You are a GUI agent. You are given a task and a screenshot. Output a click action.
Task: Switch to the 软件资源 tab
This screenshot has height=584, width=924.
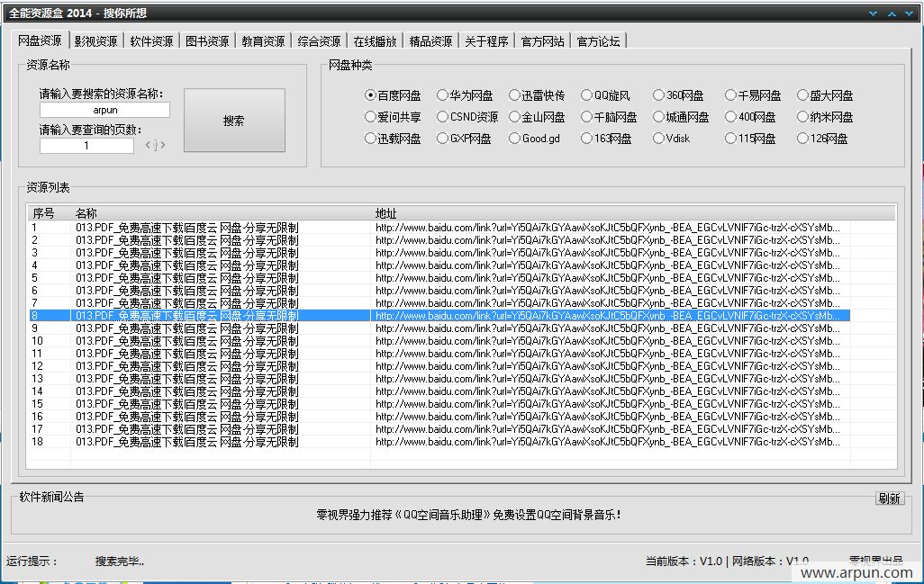(151, 40)
